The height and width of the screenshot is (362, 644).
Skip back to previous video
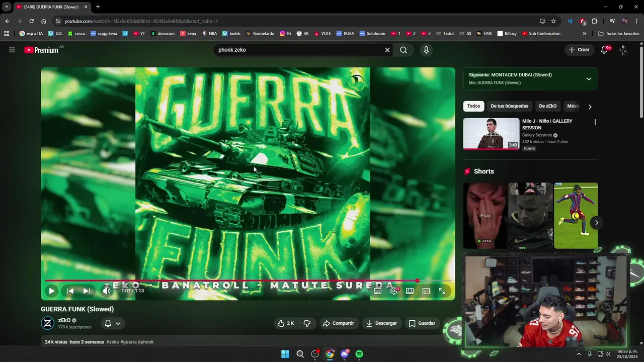point(70,291)
